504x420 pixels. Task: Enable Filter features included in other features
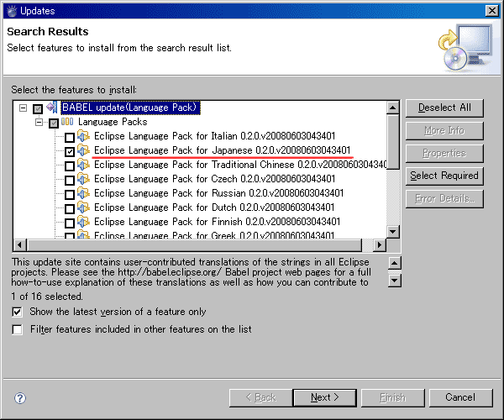tap(17, 329)
